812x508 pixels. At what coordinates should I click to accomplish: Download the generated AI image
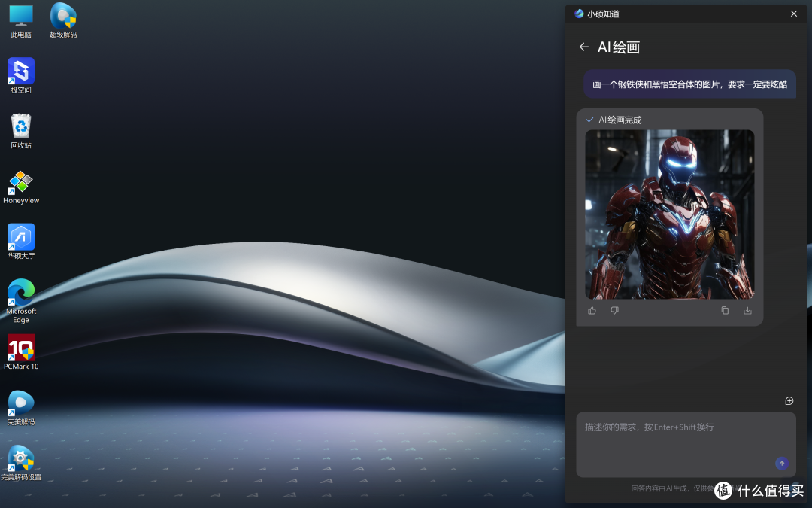tap(748, 311)
